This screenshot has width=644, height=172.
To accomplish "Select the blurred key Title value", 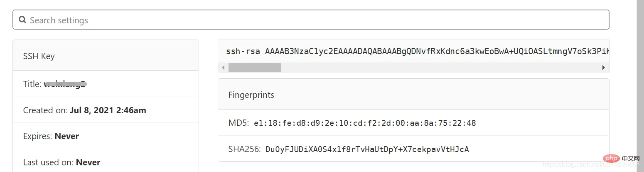I will 65,84.
